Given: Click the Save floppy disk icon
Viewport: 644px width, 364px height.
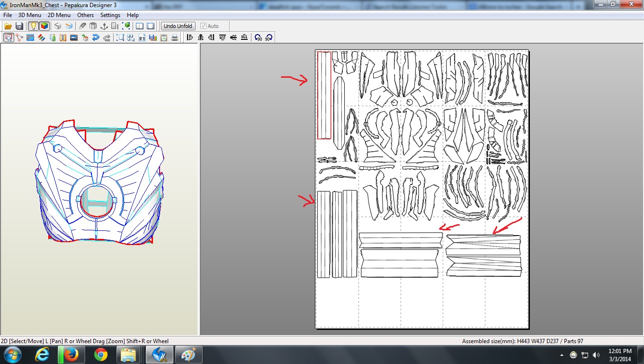Looking at the screenshot, I should coord(19,26).
